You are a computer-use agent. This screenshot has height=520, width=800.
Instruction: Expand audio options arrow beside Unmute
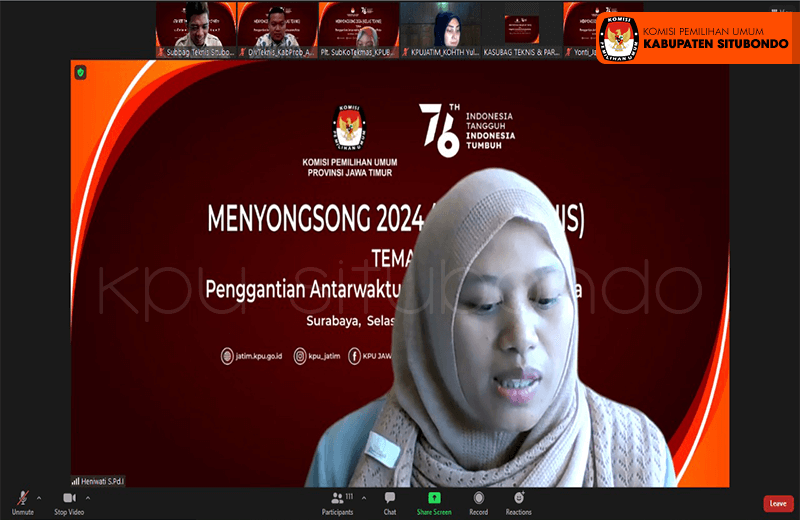point(39,496)
